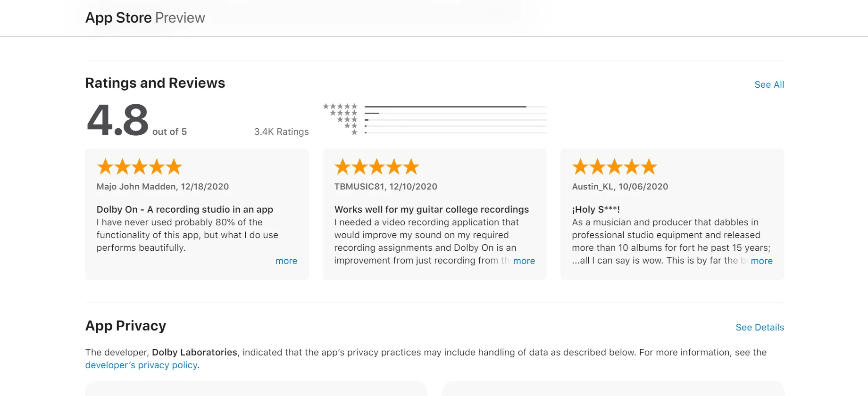
Task: Open the developer's privacy policy link
Action: 142,365
